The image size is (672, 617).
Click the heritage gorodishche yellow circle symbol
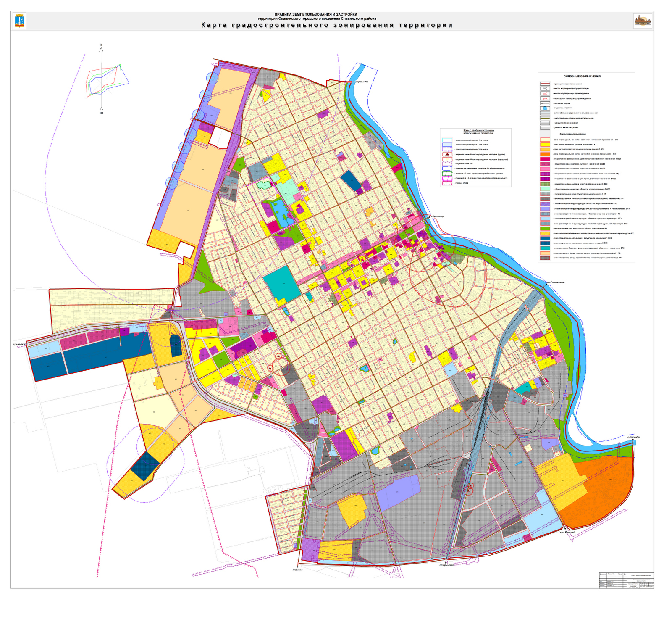tap(447, 159)
